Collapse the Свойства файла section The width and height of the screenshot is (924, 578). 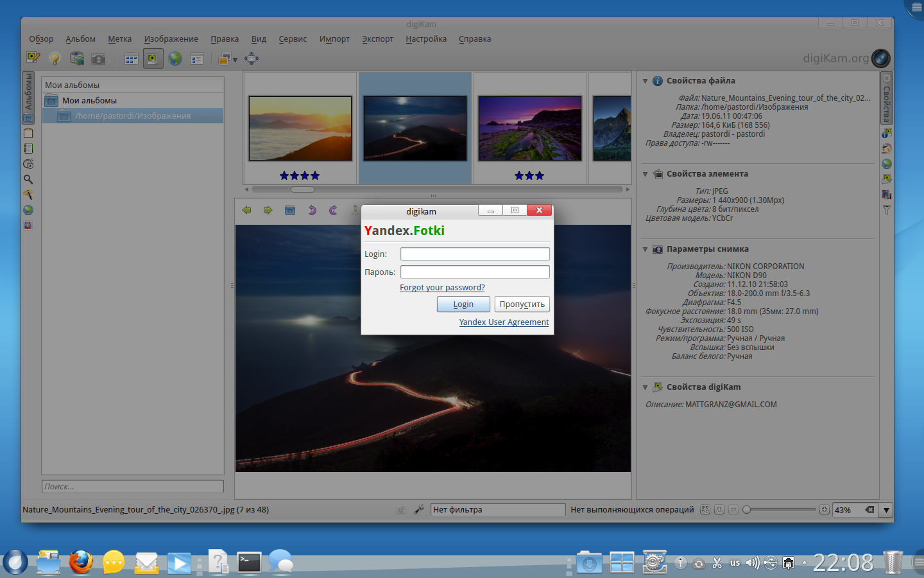(x=646, y=81)
